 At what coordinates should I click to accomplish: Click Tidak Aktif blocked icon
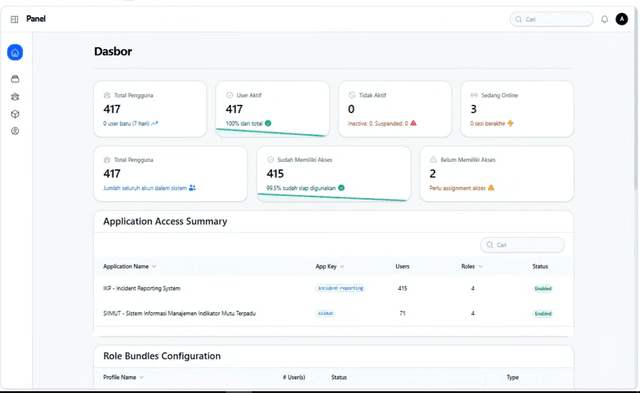352,95
